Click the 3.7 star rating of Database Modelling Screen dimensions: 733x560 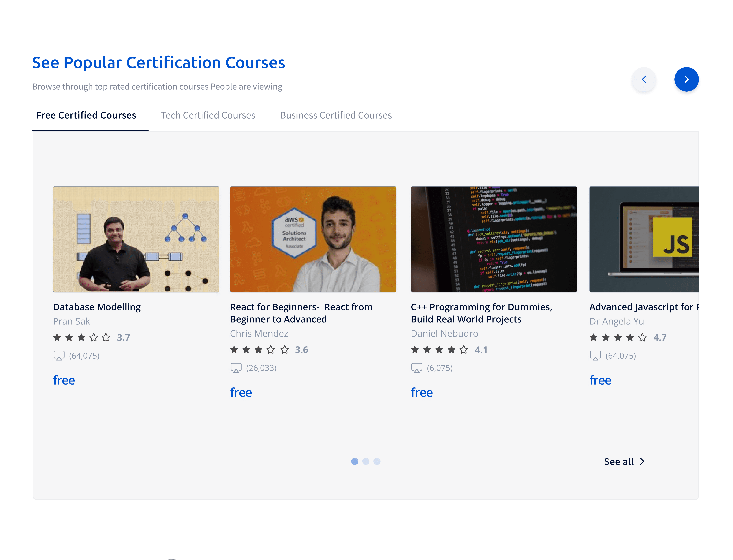pyautogui.click(x=91, y=338)
